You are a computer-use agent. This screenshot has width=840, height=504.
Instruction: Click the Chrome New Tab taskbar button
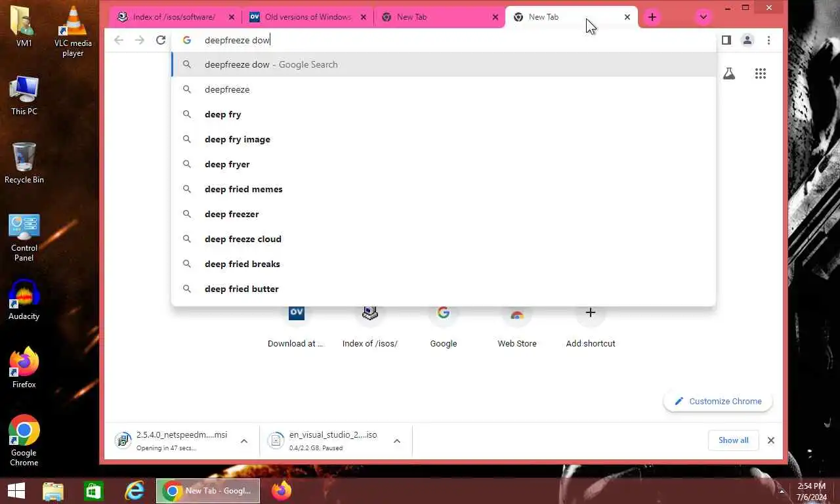click(208, 490)
